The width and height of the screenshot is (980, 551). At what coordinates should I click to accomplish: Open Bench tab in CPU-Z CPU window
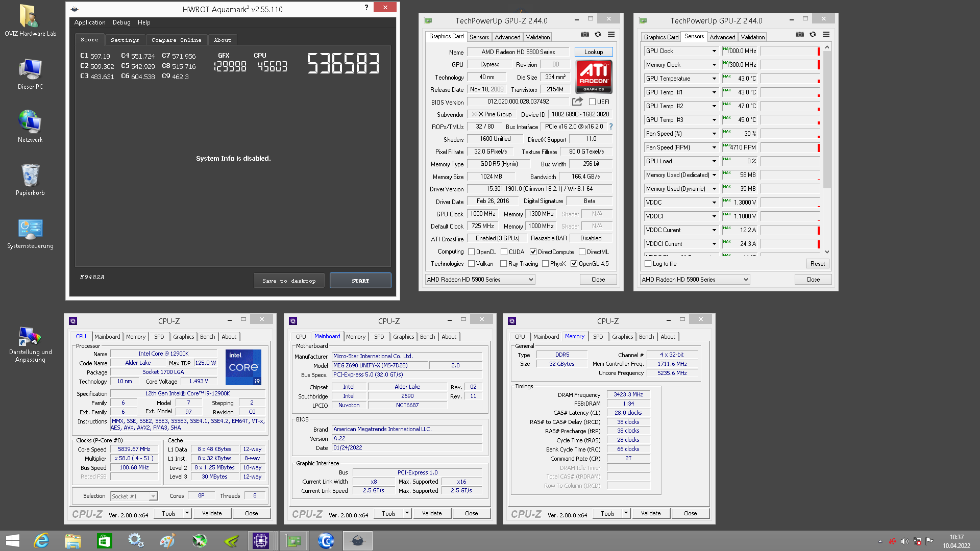click(x=207, y=337)
